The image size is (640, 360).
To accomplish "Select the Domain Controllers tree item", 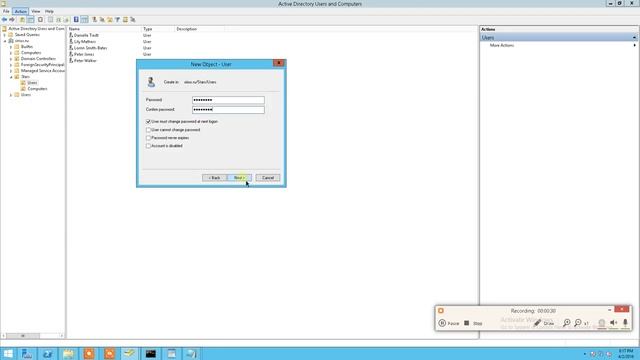I will pos(38,59).
